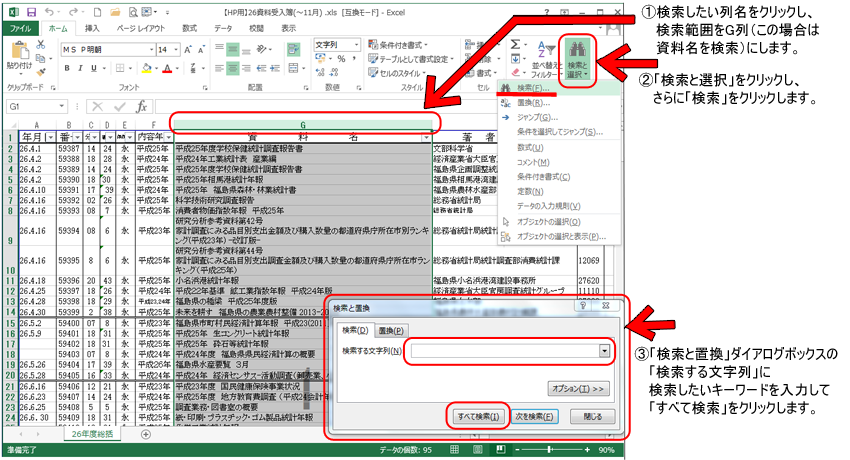Click the 検索する文字列 input field
850x460 pixels.
501,351
